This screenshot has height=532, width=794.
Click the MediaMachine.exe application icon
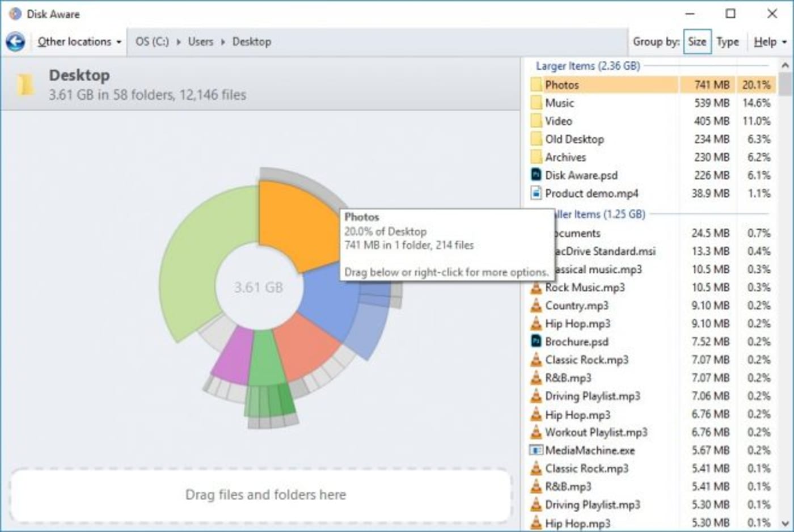click(x=536, y=450)
